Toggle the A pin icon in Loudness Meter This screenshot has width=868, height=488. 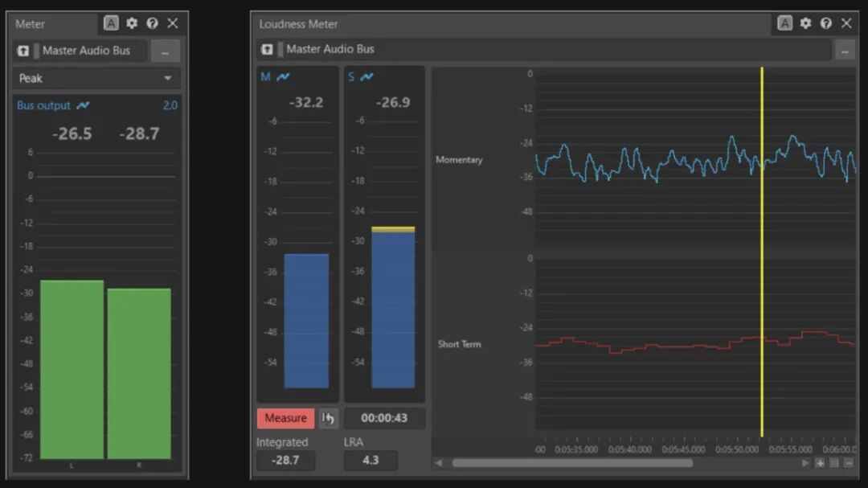(784, 23)
